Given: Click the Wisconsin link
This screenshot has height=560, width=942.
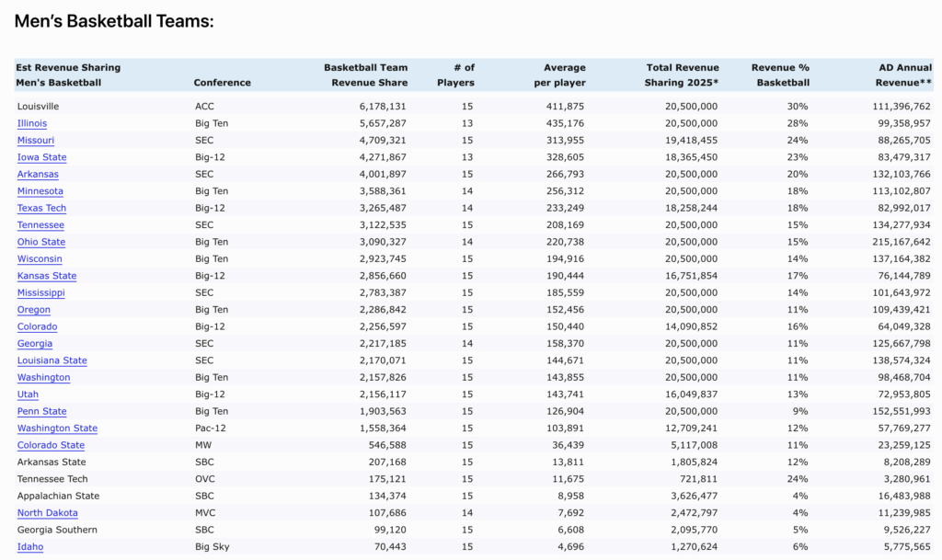Looking at the screenshot, I should (40, 259).
